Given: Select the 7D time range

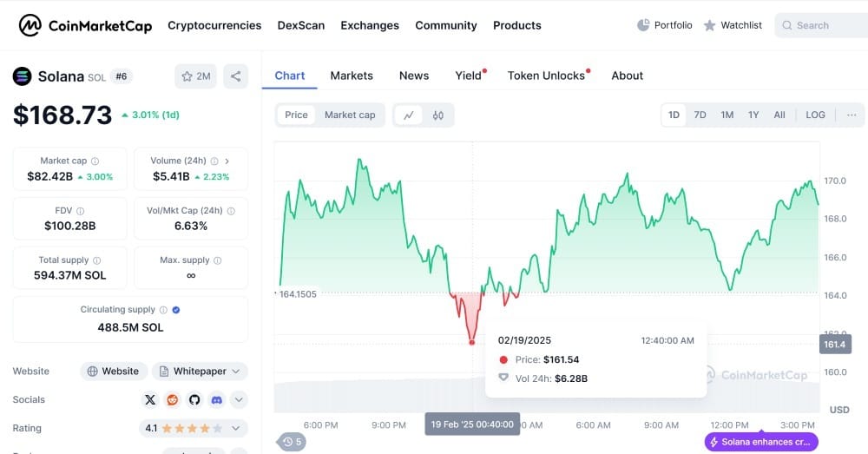Looking at the screenshot, I should pyautogui.click(x=700, y=115).
